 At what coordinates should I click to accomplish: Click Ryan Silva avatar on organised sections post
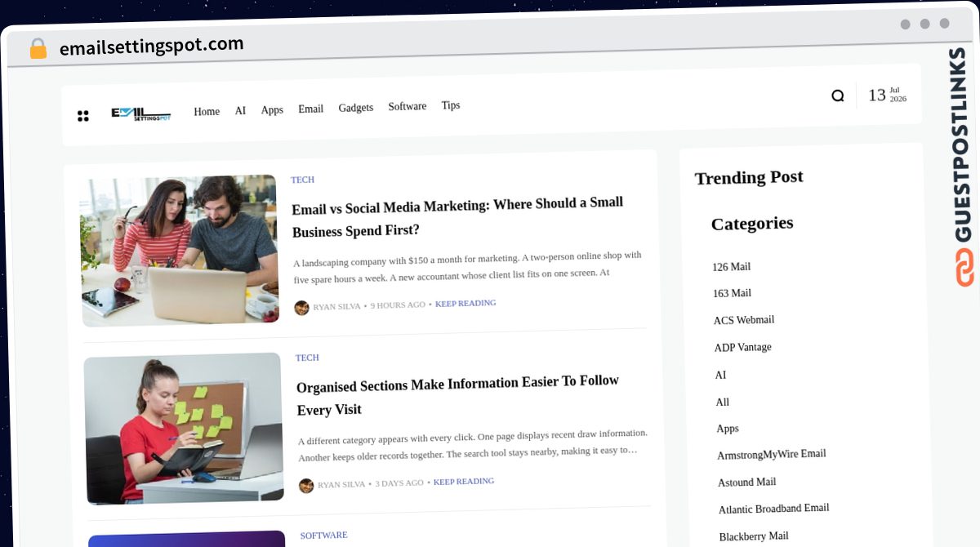click(x=306, y=485)
